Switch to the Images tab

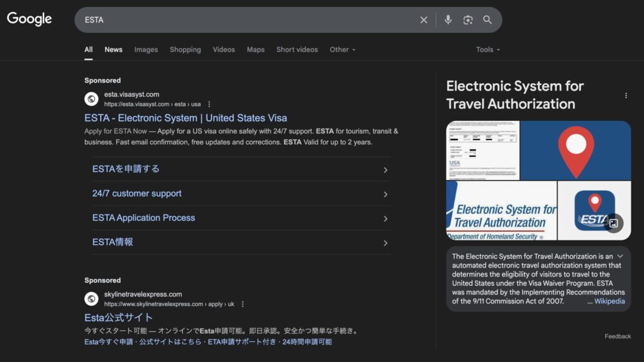146,50
